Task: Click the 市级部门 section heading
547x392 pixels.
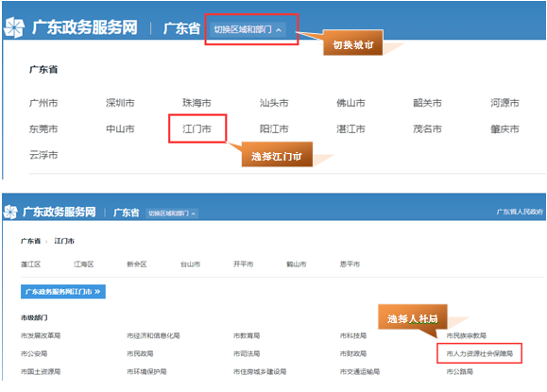Action: click(34, 317)
